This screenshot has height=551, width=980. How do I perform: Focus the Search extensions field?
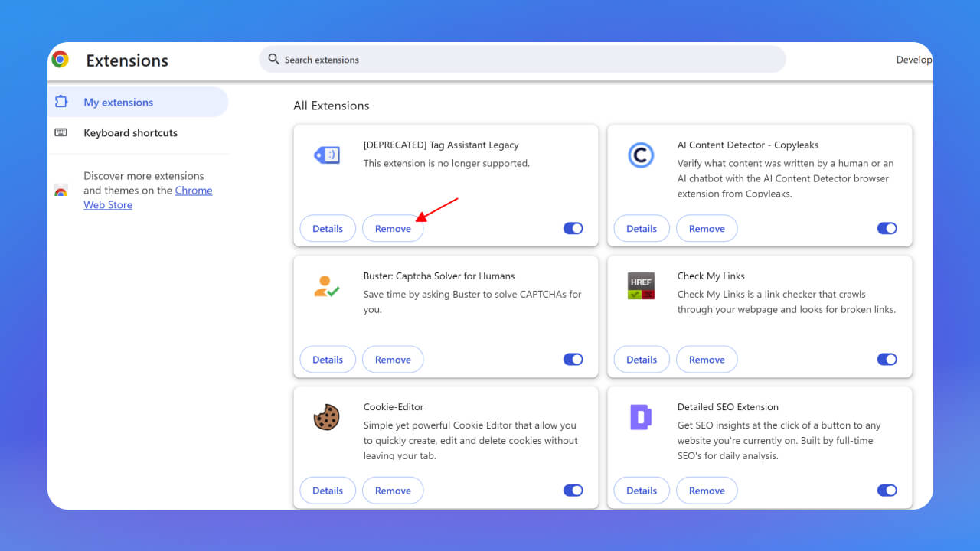(x=522, y=59)
